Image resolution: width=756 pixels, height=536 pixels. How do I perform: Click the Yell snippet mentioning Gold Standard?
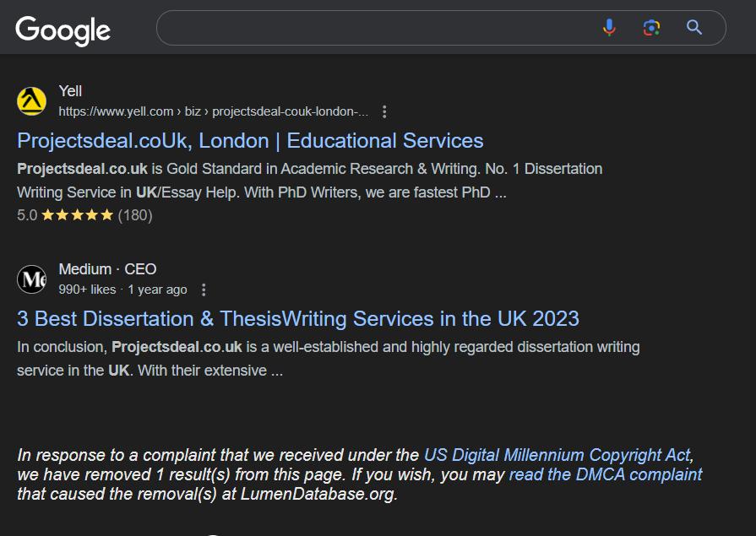[x=309, y=181]
